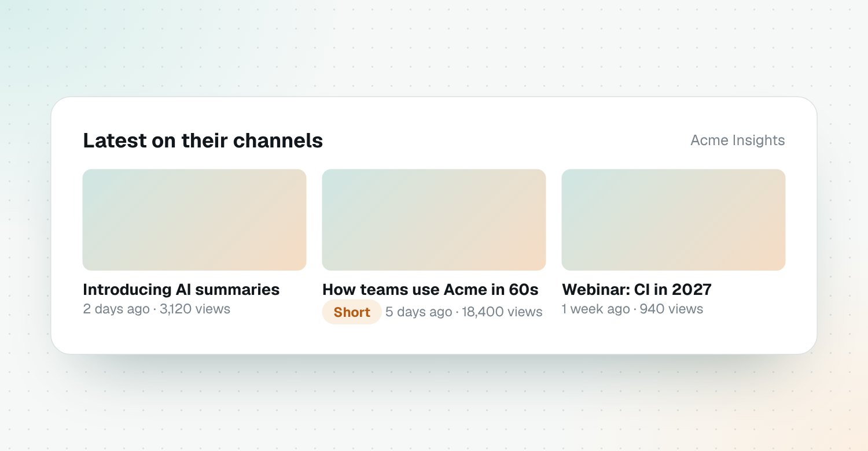Click the 940 views count
This screenshot has height=451, width=868.
672,309
